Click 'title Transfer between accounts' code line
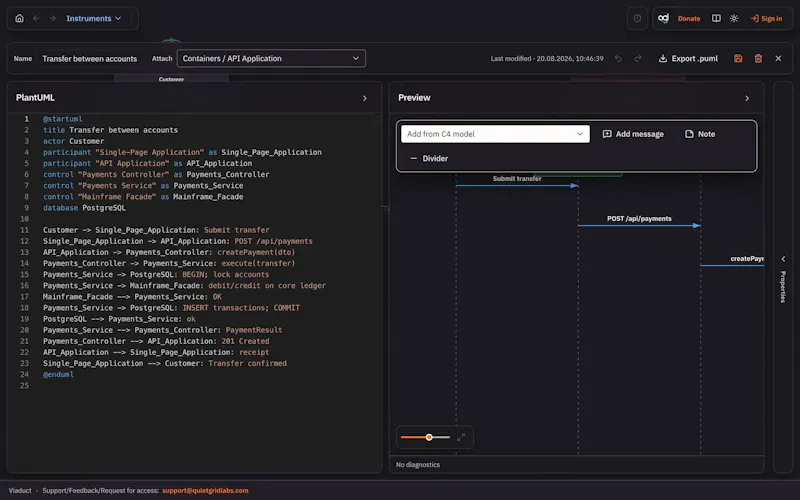 point(110,130)
